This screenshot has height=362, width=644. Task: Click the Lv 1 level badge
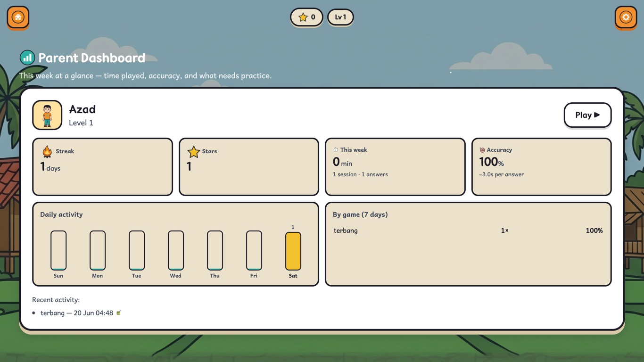[340, 17]
